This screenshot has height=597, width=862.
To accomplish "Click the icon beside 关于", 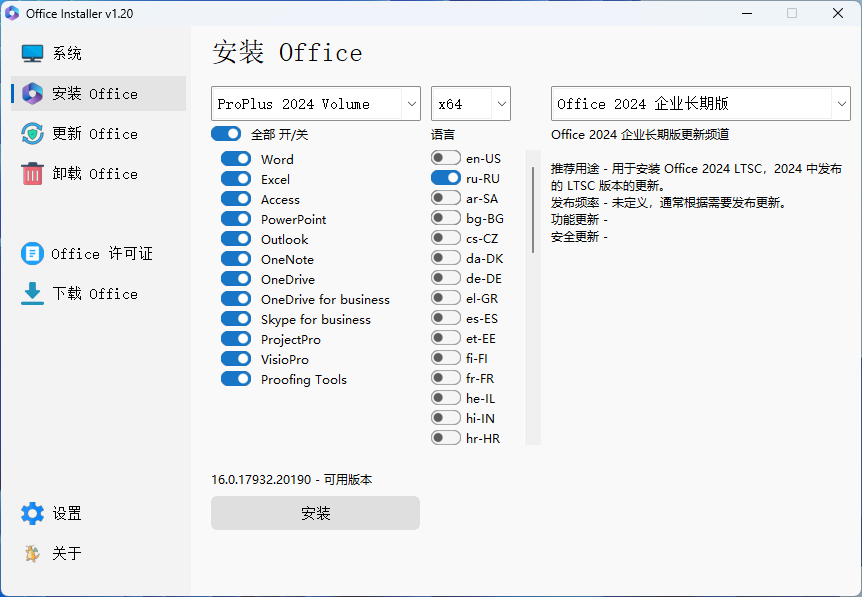I will click(x=32, y=553).
